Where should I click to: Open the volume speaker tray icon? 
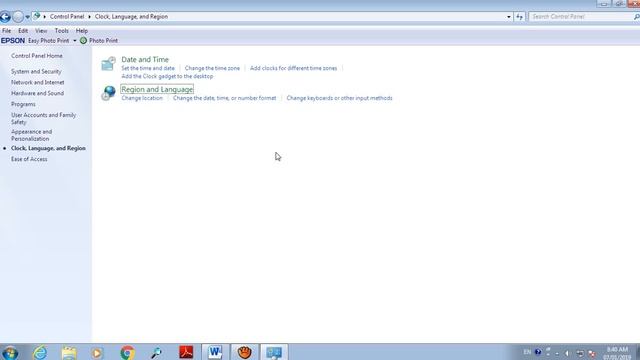coord(567,353)
